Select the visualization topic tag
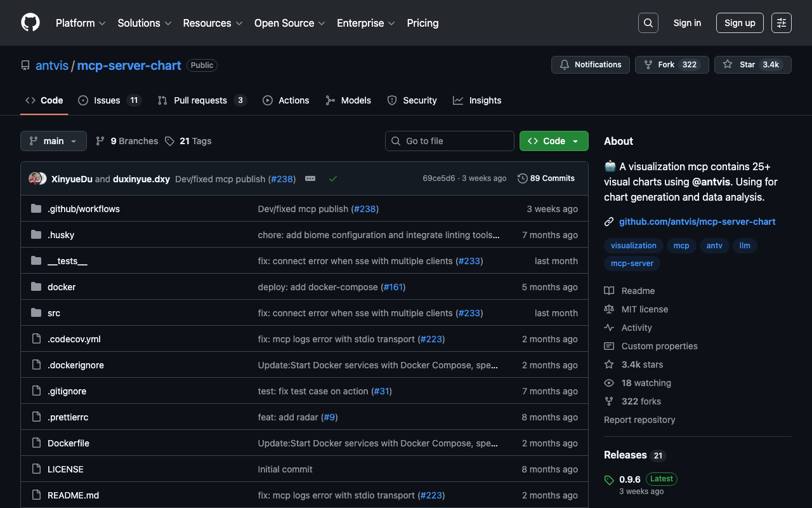 (x=633, y=246)
